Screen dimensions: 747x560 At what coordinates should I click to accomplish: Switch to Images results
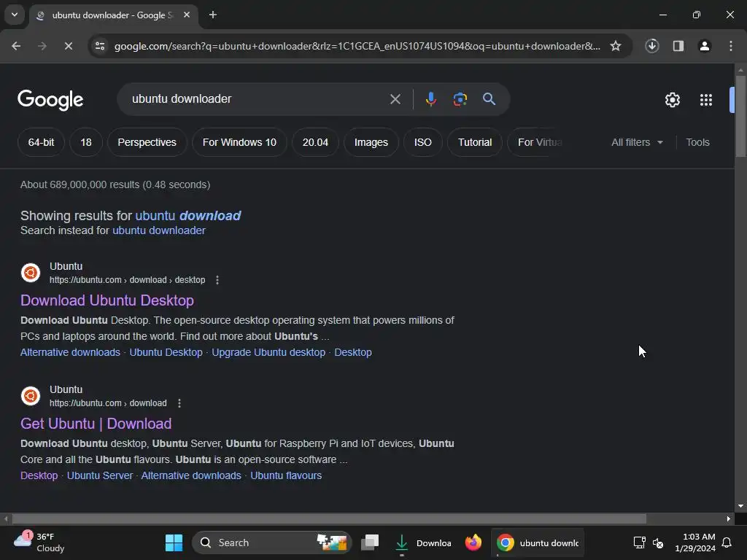pos(371,142)
